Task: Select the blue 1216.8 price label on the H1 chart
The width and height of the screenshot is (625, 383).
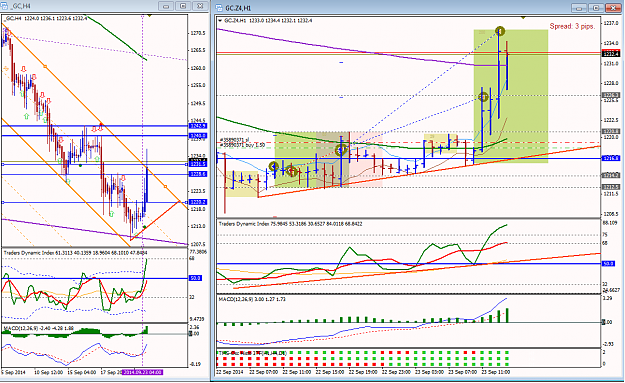Action: tap(611, 158)
